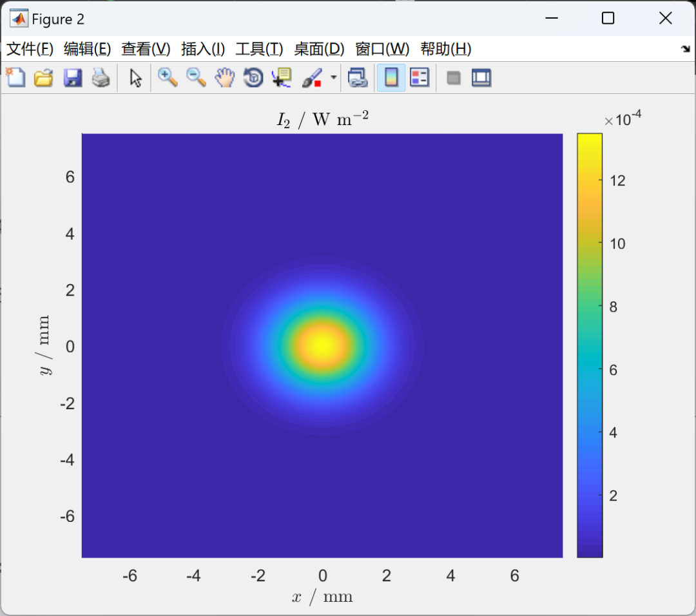Open a file with folder icon
The width and height of the screenshot is (696, 616).
pos(44,78)
